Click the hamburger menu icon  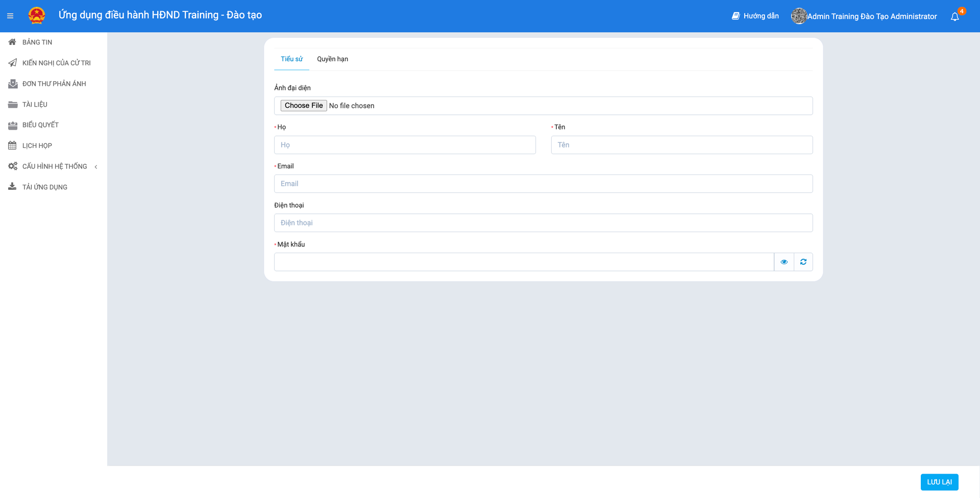(x=10, y=16)
